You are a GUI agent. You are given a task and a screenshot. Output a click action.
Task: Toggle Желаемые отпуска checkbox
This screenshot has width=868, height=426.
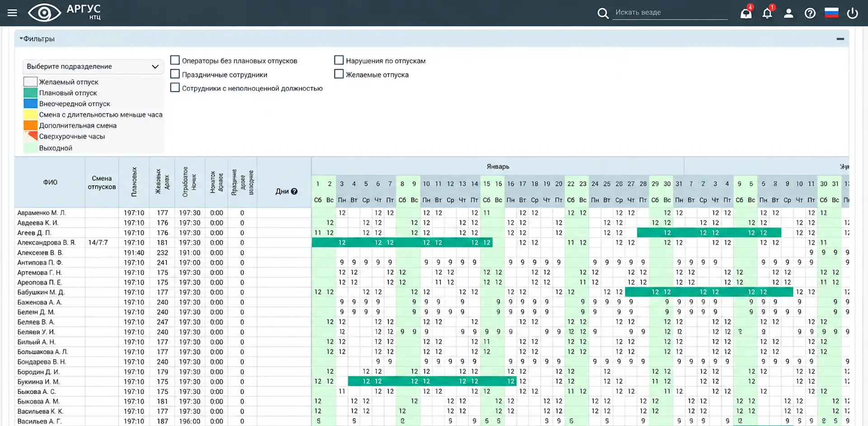(339, 74)
